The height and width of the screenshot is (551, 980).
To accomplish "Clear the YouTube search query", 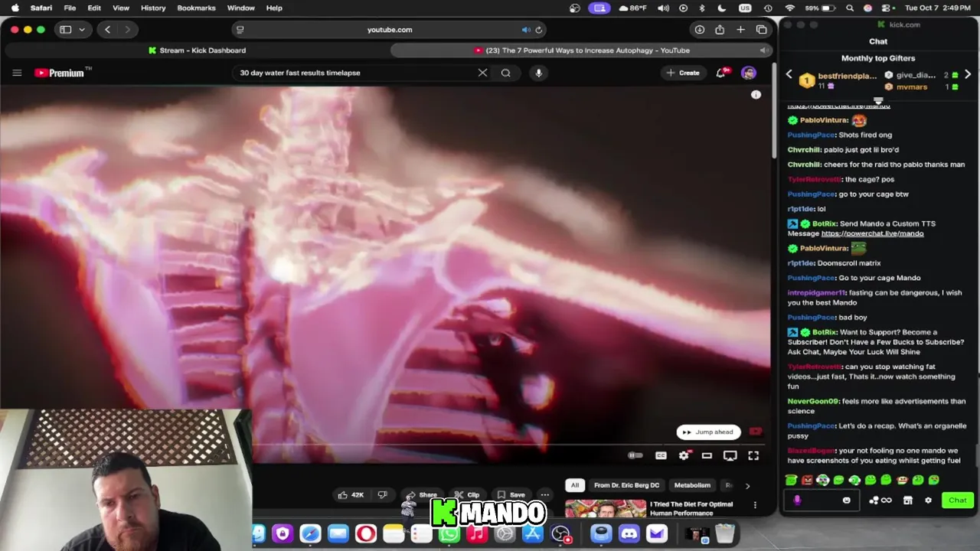I will pyautogui.click(x=482, y=73).
